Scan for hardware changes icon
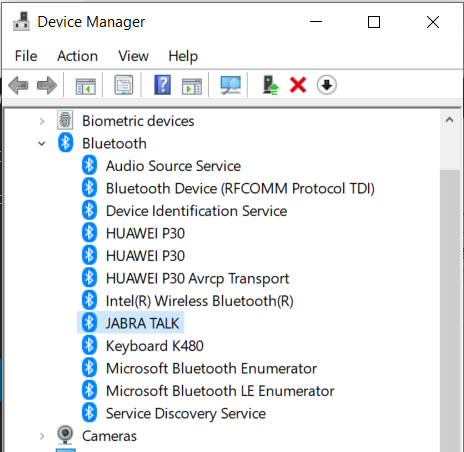Image resolution: width=464 pixels, height=452 pixels. pyautogui.click(x=231, y=85)
